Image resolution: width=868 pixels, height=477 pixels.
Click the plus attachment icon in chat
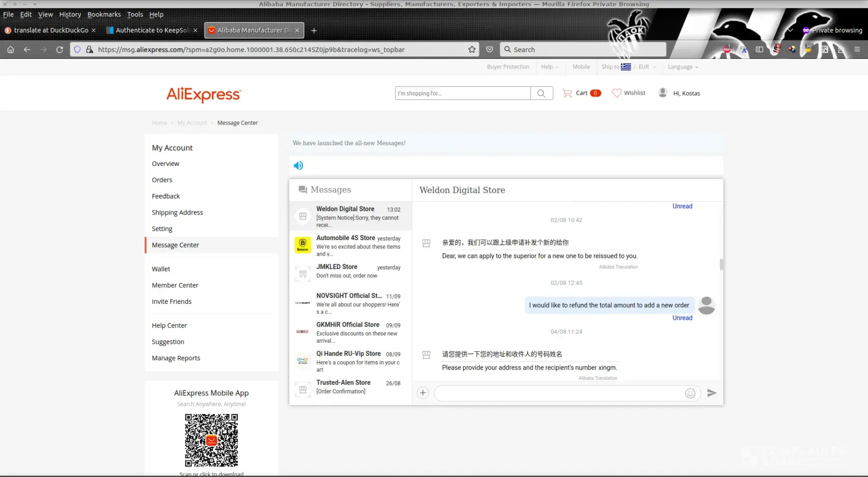pyautogui.click(x=423, y=393)
